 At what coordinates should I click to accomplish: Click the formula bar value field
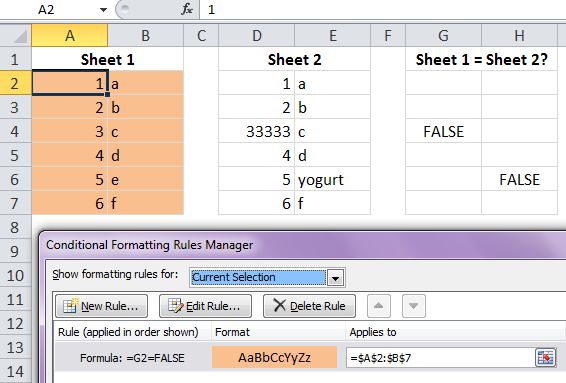tap(383, 9)
